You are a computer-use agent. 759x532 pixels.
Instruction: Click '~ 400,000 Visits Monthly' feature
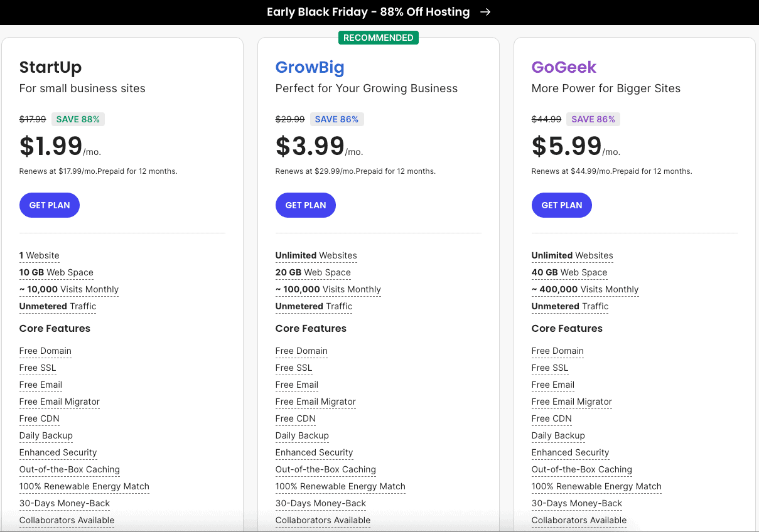pos(585,289)
